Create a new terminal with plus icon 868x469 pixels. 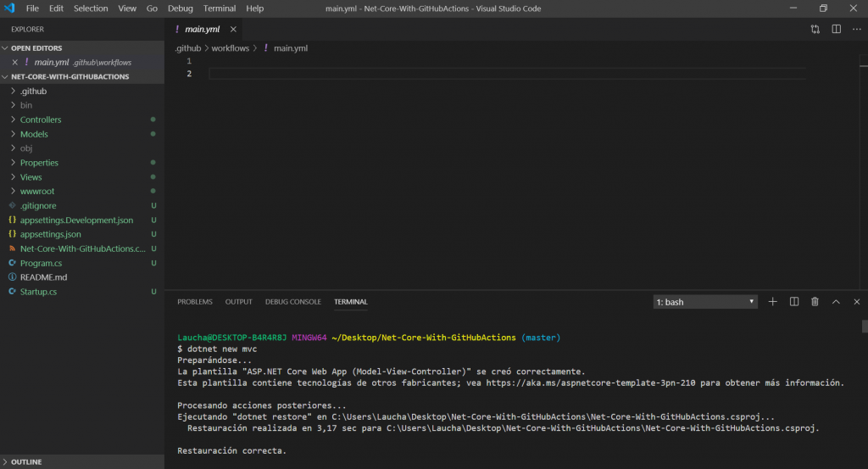coord(772,302)
